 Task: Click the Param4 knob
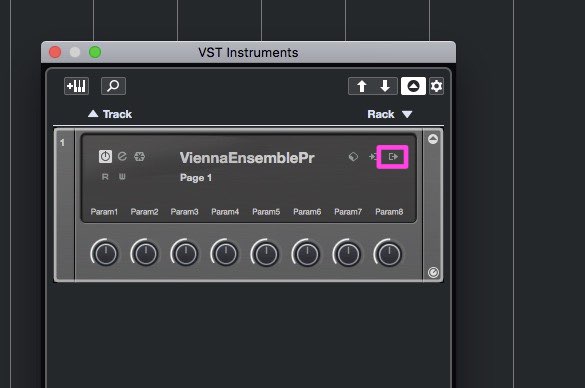[x=225, y=254]
